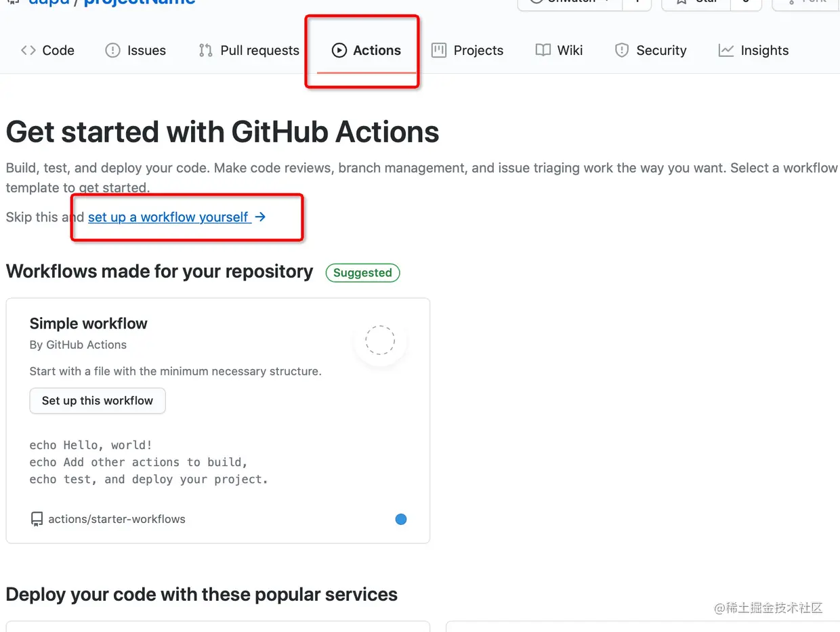Open the projectName repository link

(x=140, y=2)
